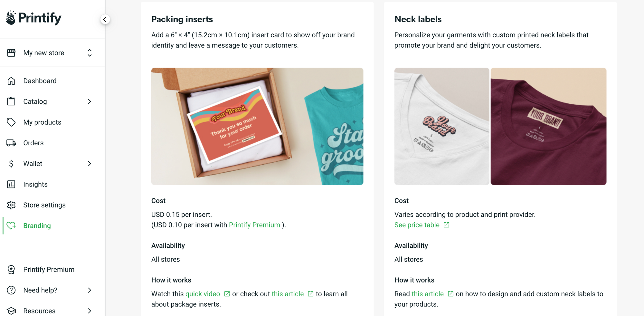Viewport: 644px width, 316px height.
Task: Click the Store settings gear icon
Action: point(12,205)
